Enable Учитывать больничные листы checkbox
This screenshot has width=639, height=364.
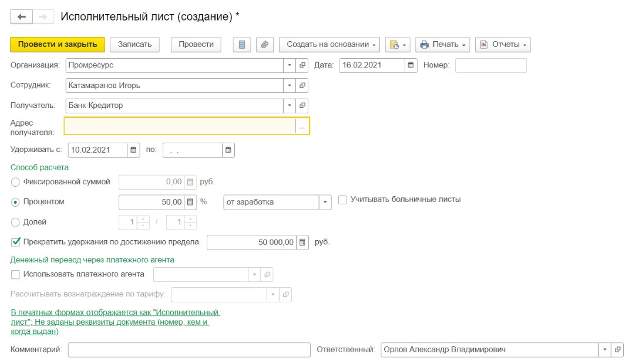(x=343, y=200)
